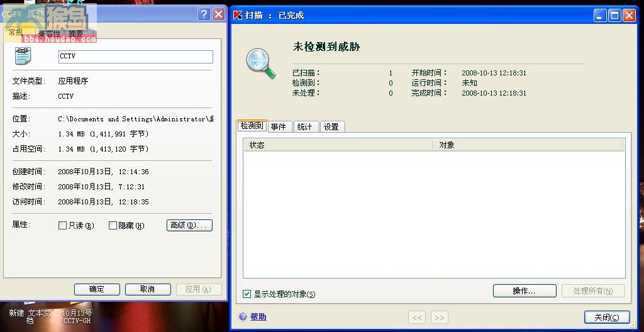Click the Kaspersky logo in the scan title bar

click(x=237, y=16)
